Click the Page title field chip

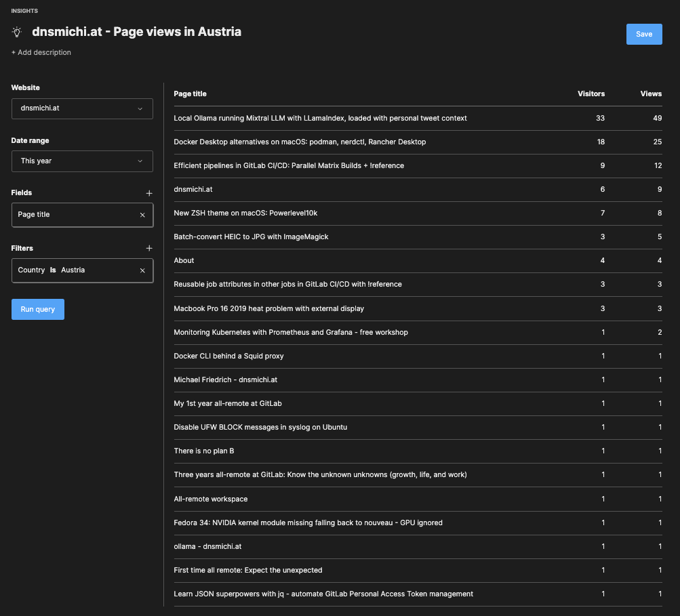pos(68,215)
